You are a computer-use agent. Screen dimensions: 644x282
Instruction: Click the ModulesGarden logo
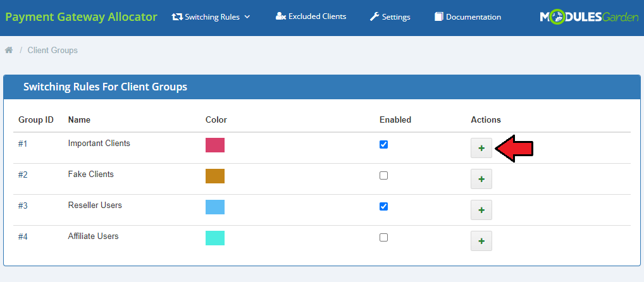(x=589, y=17)
